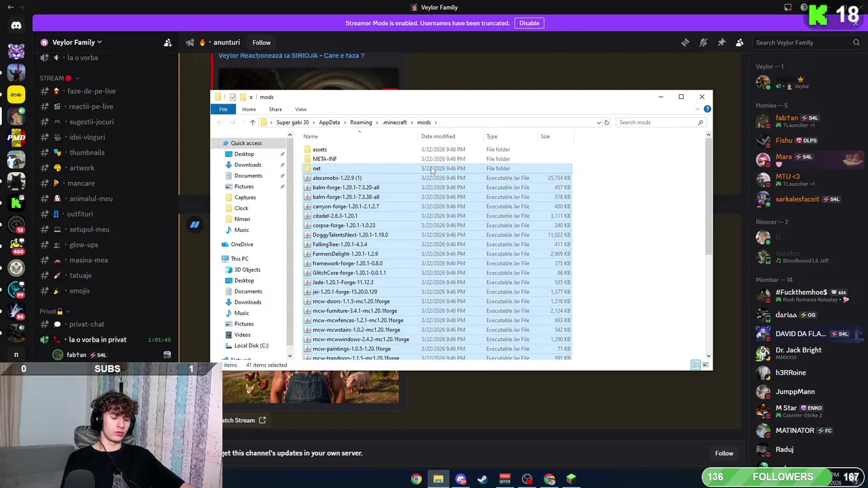Screen dimensions: 868x488
Task: Expand the path chevron after Roaming
Action: [377, 123]
